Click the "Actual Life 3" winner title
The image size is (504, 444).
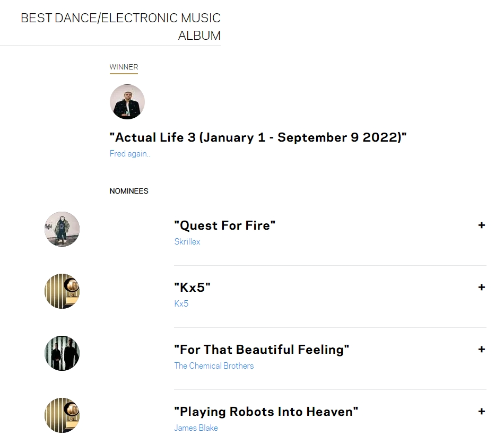(x=258, y=137)
